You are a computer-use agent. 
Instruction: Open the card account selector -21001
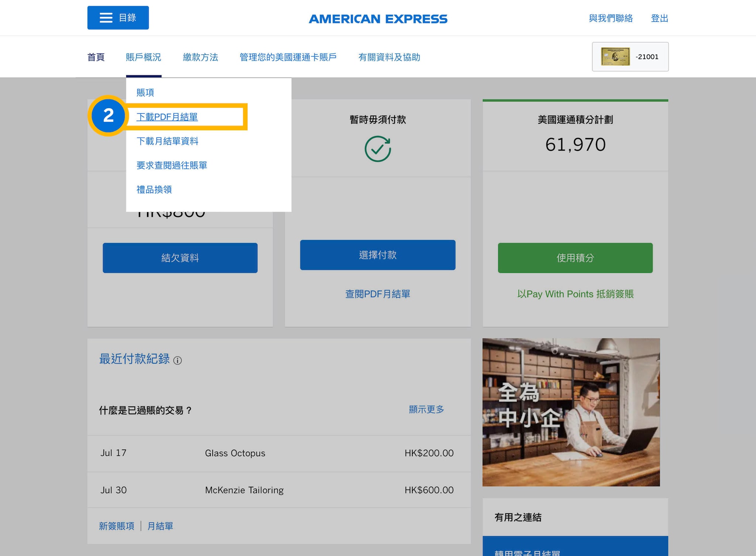click(647, 57)
